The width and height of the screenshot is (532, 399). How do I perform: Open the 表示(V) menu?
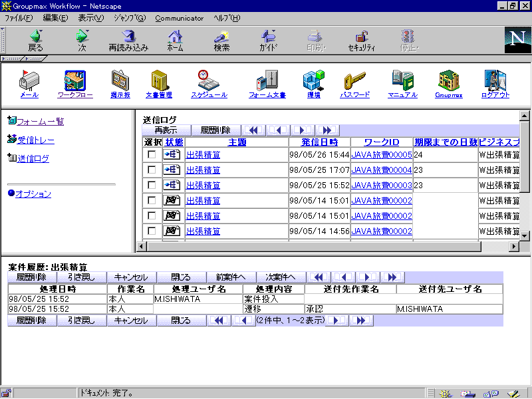click(91, 18)
